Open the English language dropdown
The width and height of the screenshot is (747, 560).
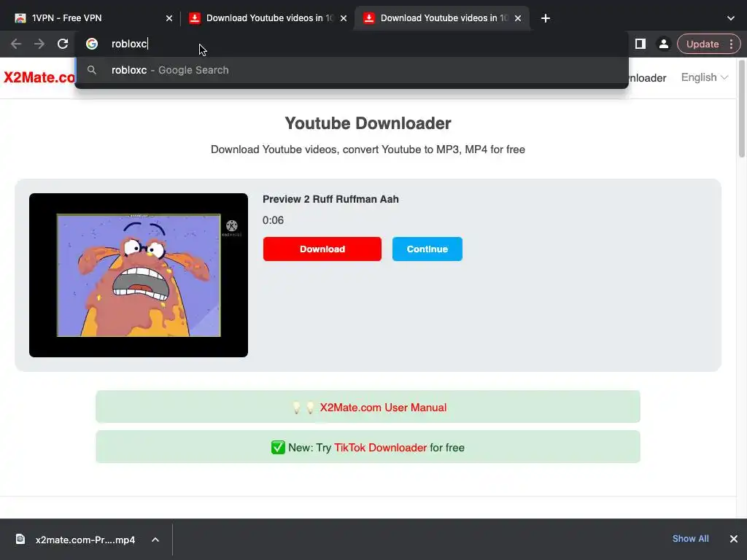[704, 77]
